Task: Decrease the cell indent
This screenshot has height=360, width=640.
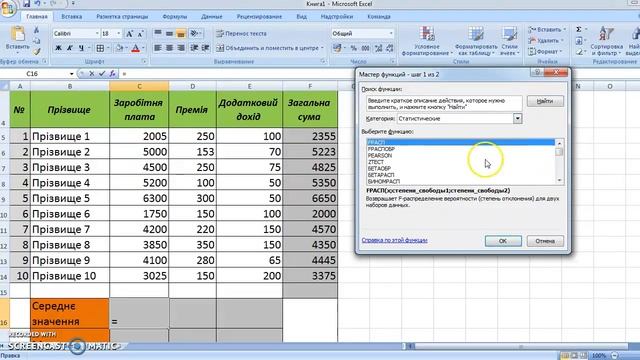Action: click(194, 48)
